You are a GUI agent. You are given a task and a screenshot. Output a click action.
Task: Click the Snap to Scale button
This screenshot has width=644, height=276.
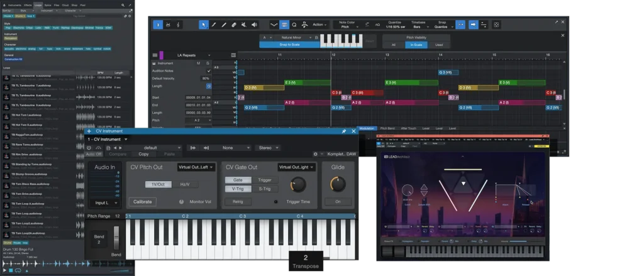click(x=289, y=45)
